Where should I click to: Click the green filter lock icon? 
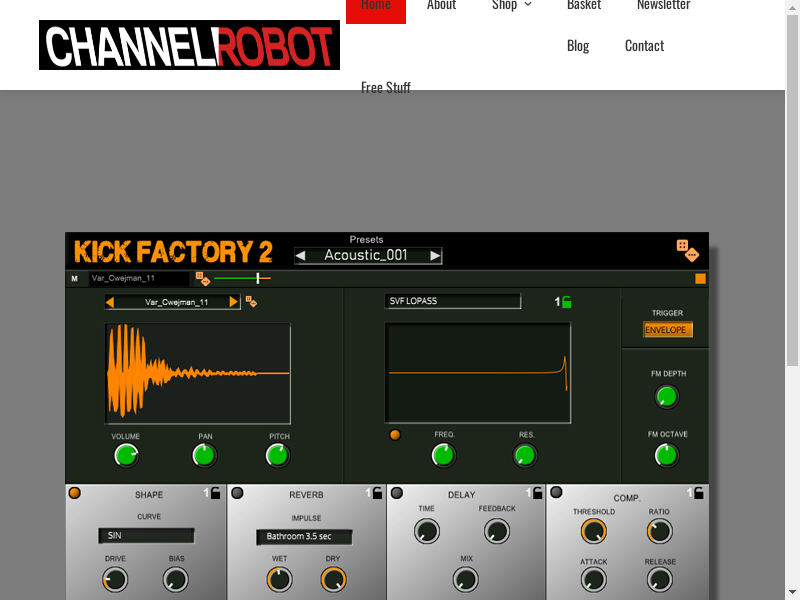[567, 302]
